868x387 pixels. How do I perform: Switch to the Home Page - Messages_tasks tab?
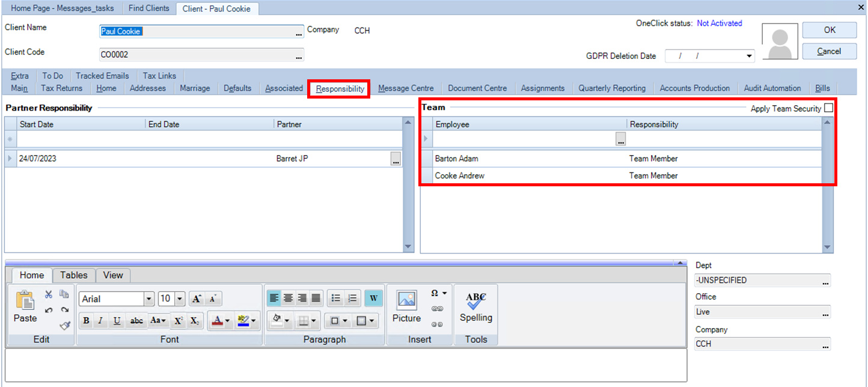(64, 8)
